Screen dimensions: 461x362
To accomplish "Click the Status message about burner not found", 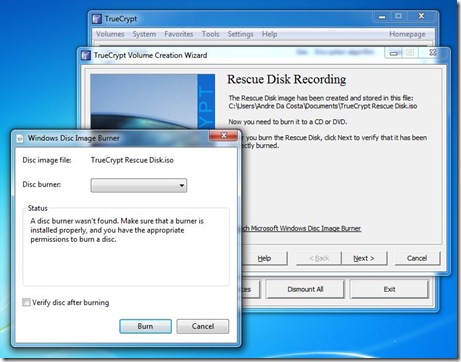I will [x=117, y=230].
